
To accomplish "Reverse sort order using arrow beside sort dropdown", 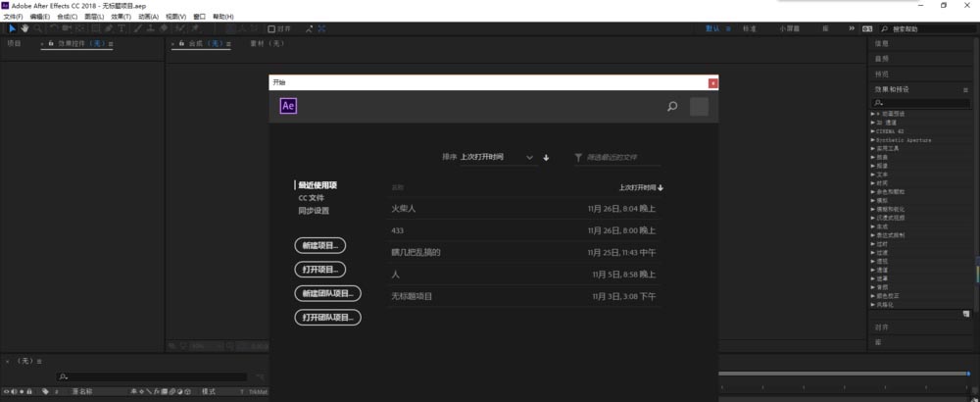I will click(547, 157).
